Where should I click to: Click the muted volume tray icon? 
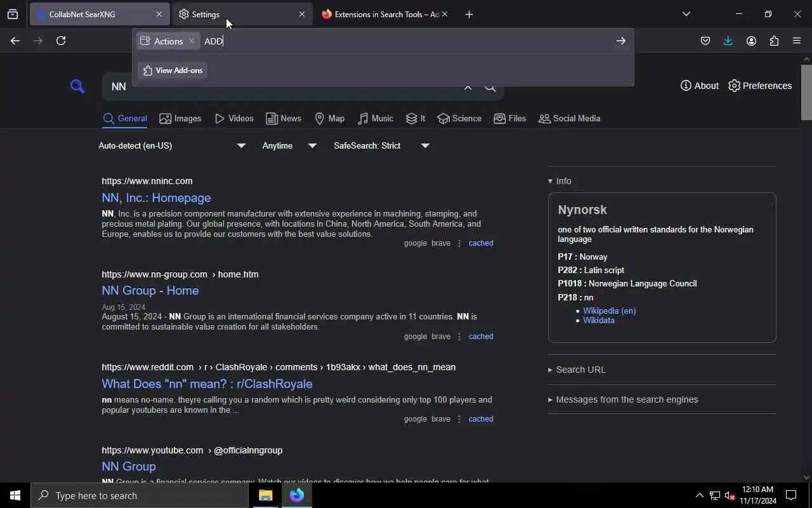point(730,495)
